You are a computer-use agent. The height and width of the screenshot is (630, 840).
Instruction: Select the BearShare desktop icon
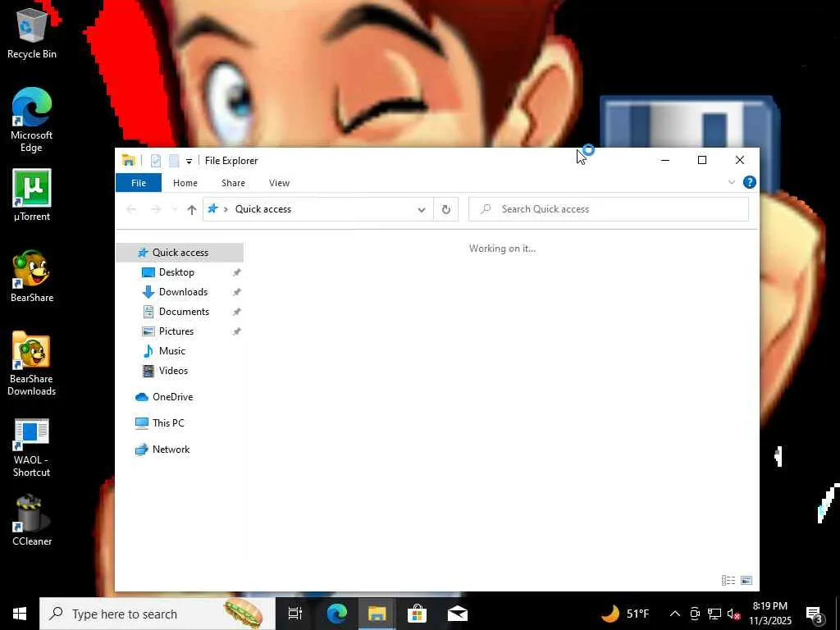[x=32, y=276]
